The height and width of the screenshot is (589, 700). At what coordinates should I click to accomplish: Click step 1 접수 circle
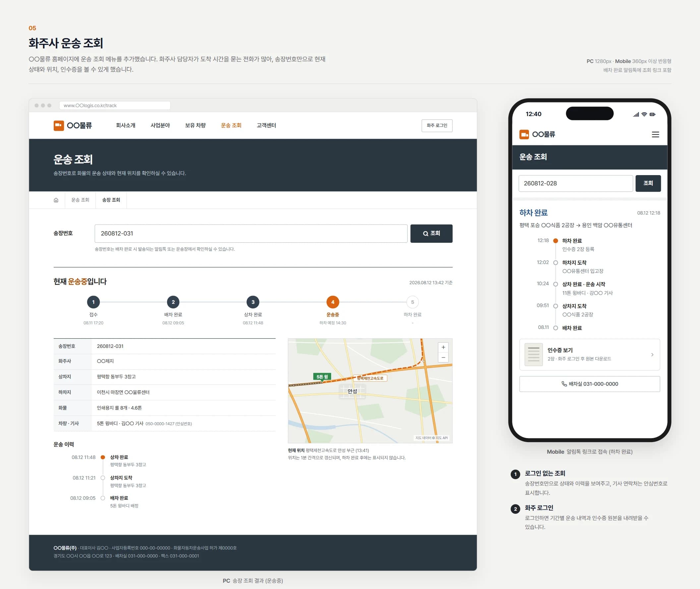click(x=93, y=302)
